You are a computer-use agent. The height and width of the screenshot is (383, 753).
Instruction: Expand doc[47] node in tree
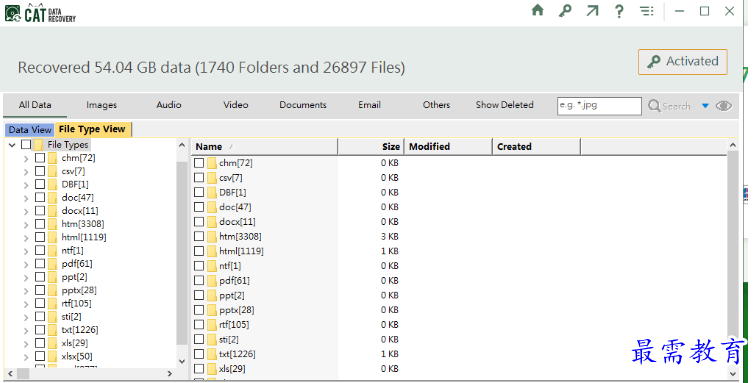click(x=26, y=198)
